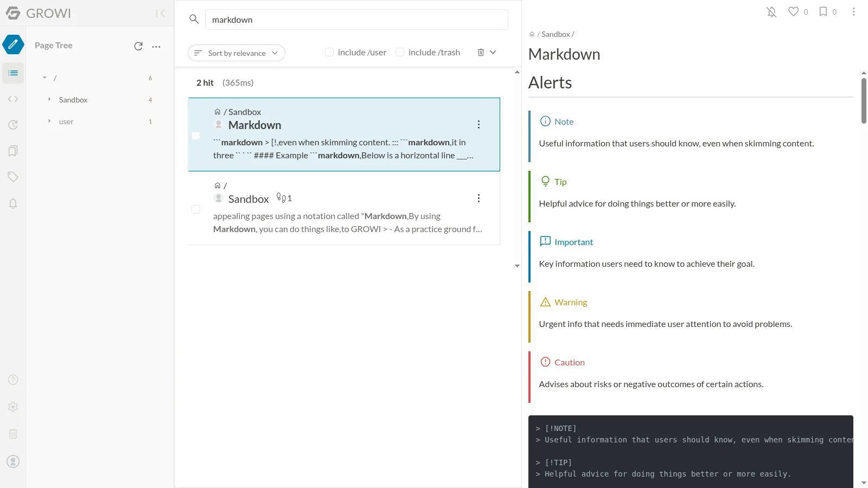Select root / in page tree

tap(55, 78)
